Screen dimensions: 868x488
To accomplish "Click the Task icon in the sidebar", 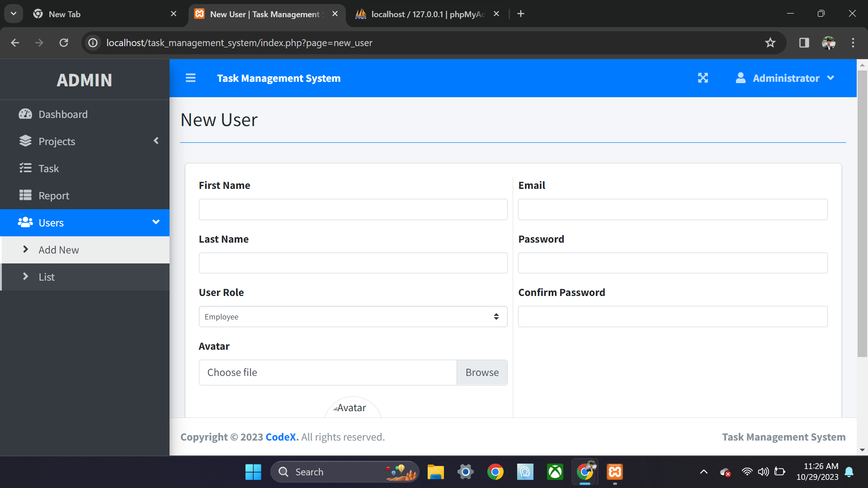I will [26, 168].
